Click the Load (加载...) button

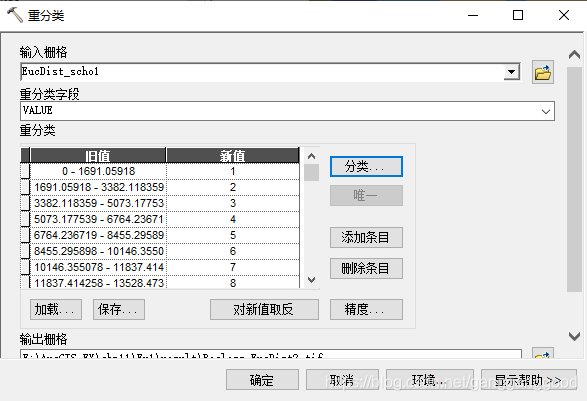click(56, 309)
